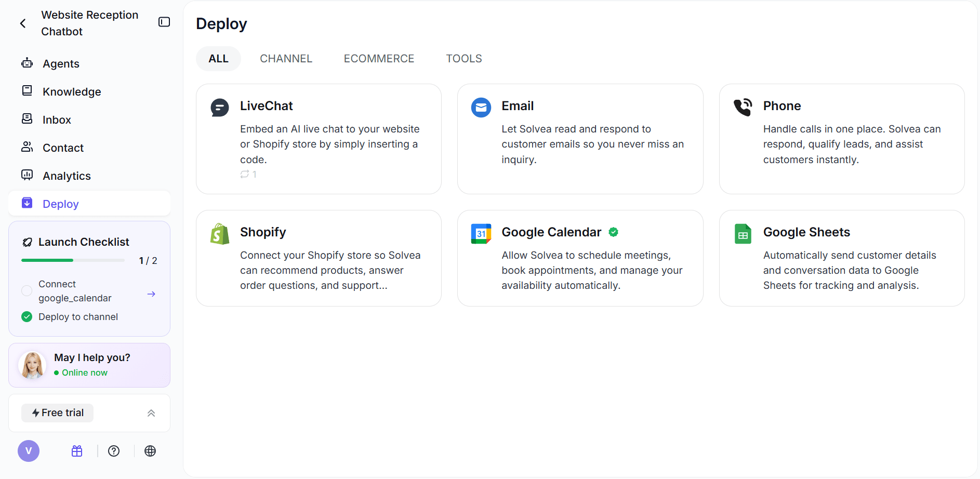Click the user avatar V

(29, 451)
